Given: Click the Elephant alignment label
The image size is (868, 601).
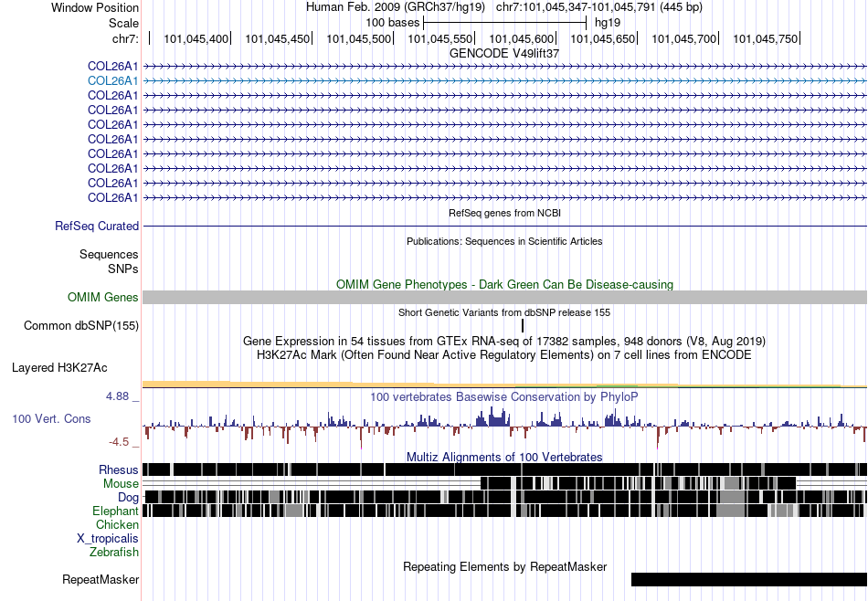Looking at the screenshot, I should pyautogui.click(x=115, y=511).
